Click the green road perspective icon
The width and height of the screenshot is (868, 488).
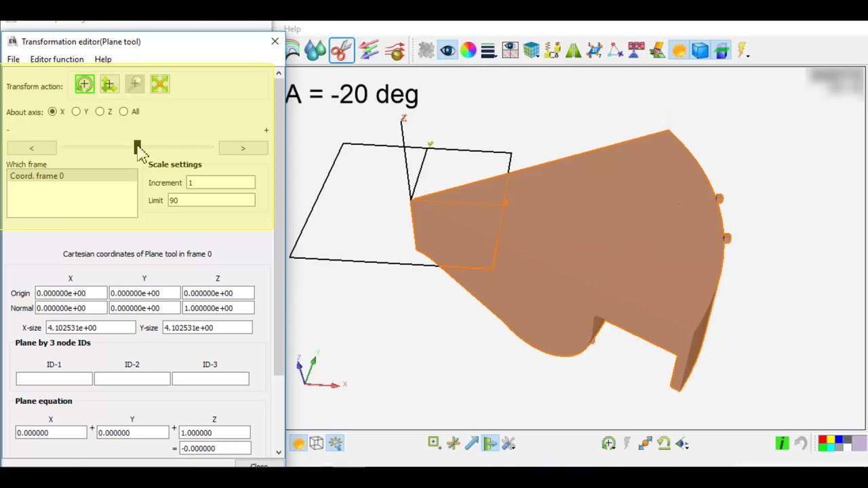[573, 51]
